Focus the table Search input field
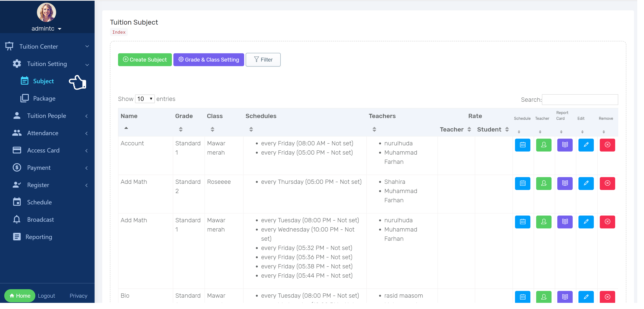This screenshot has height=309, width=644. click(x=580, y=99)
